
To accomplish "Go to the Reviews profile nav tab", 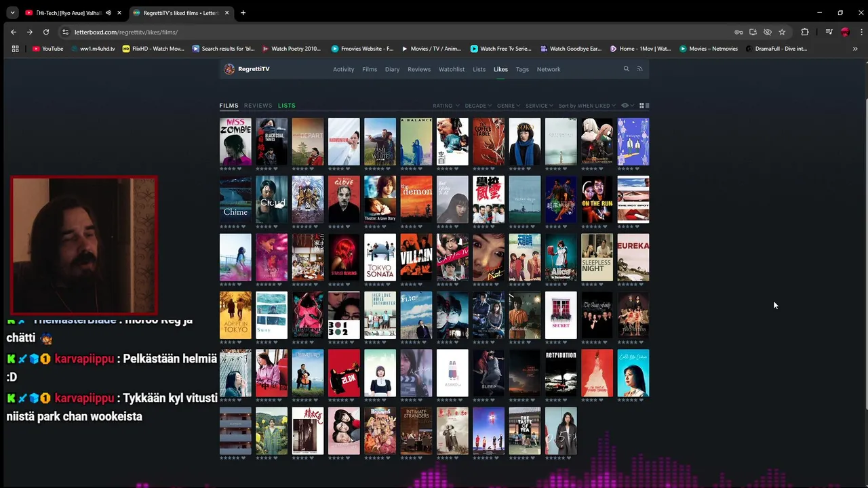I will 419,69.
